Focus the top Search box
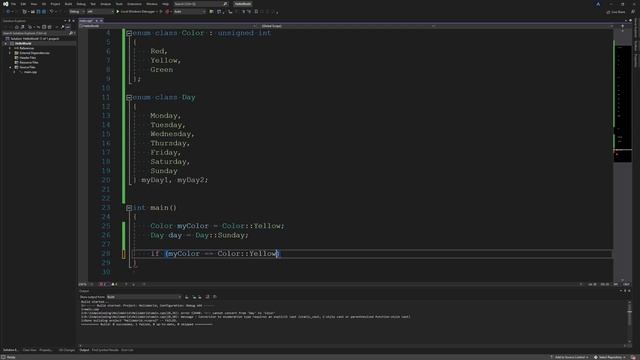The width and height of the screenshot is (640, 360). click(x=200, y=4)
